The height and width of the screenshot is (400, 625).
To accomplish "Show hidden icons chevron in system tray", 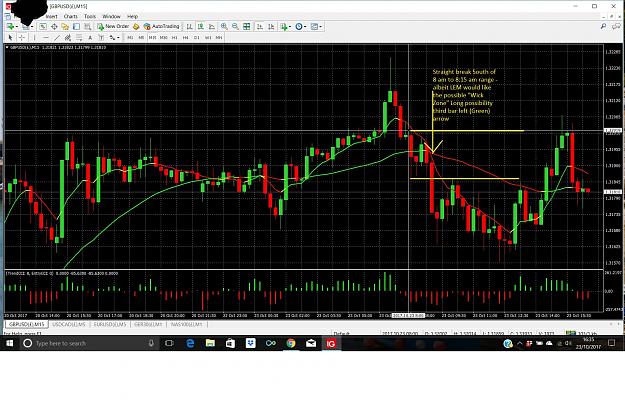I will coord(519,343).
